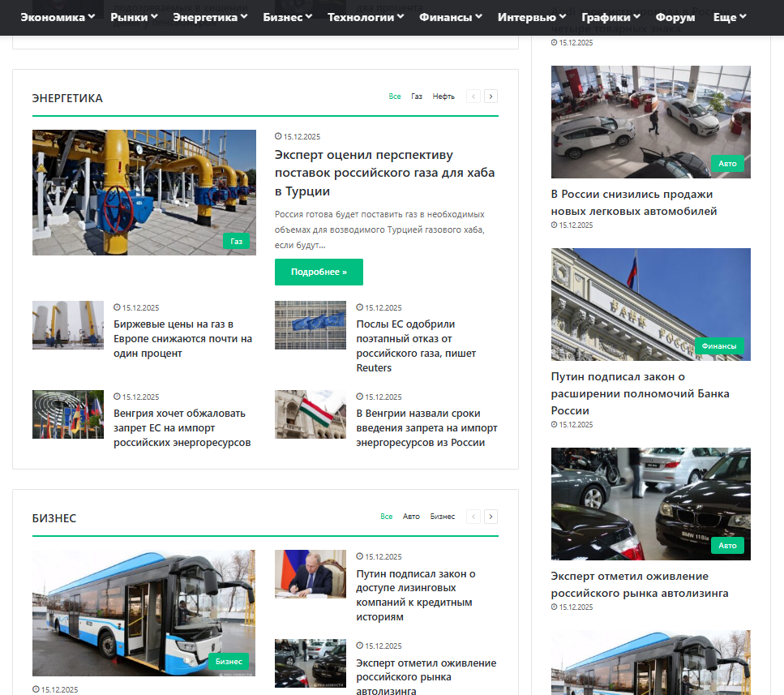Click clock icon by Венгрия хочет article date
Viewport: 784px width, 695px height.
(x=117, y=397)
